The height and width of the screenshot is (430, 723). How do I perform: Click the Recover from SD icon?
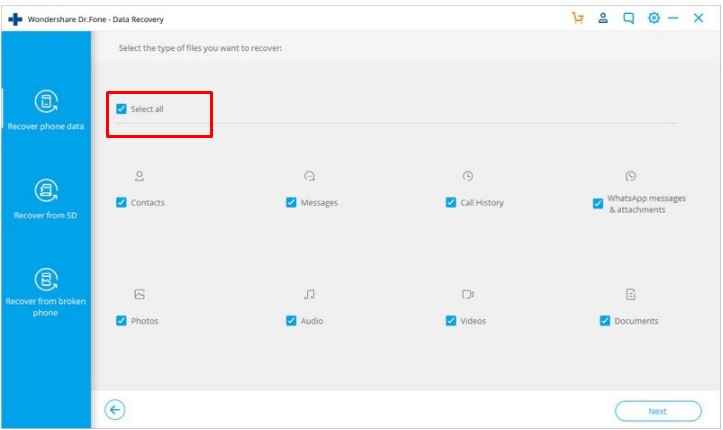point(46,190)
